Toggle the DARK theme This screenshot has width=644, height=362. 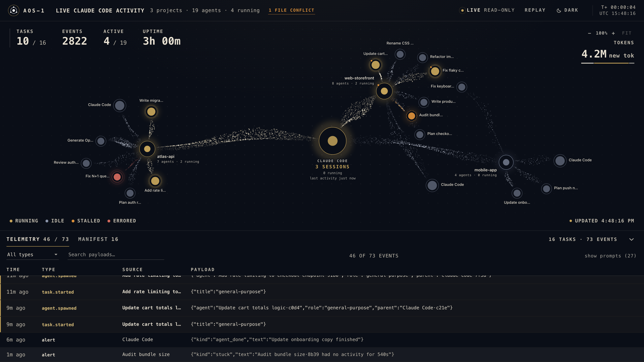point(567,10)
